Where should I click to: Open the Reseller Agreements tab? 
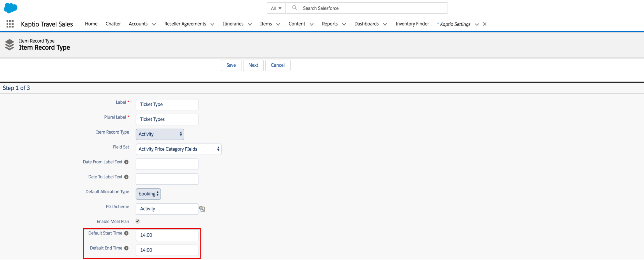(185, 24)
